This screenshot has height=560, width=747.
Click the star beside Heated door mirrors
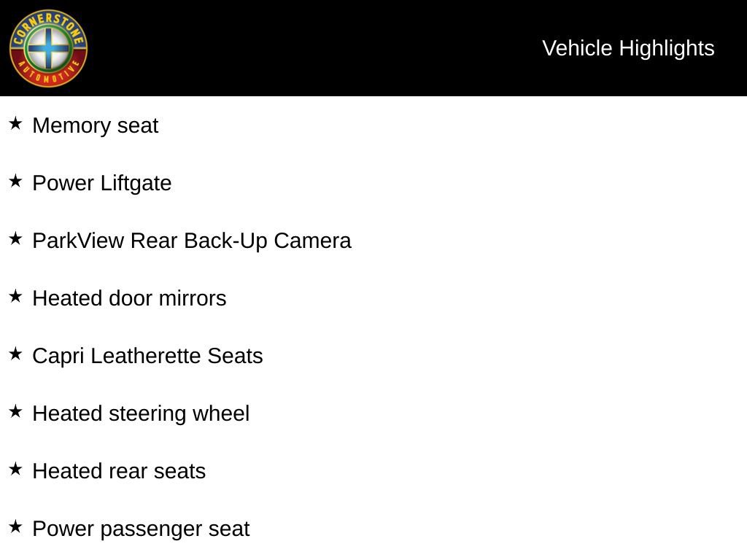tap(15, 297)
